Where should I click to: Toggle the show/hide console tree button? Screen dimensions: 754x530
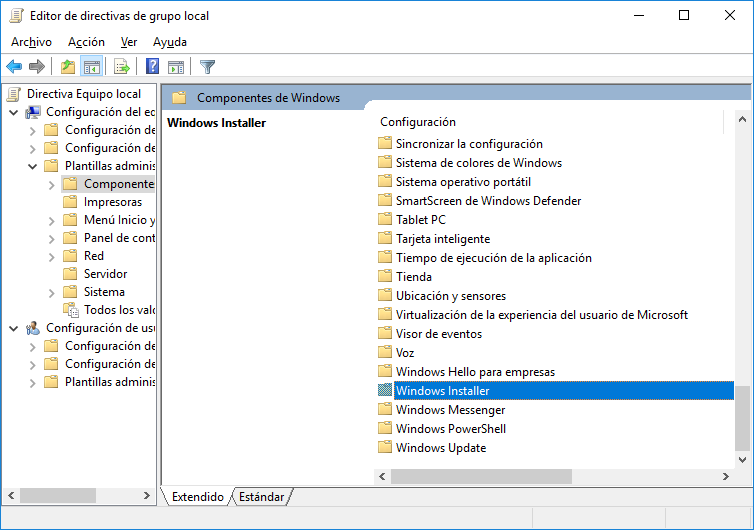(x=91, y=67)
